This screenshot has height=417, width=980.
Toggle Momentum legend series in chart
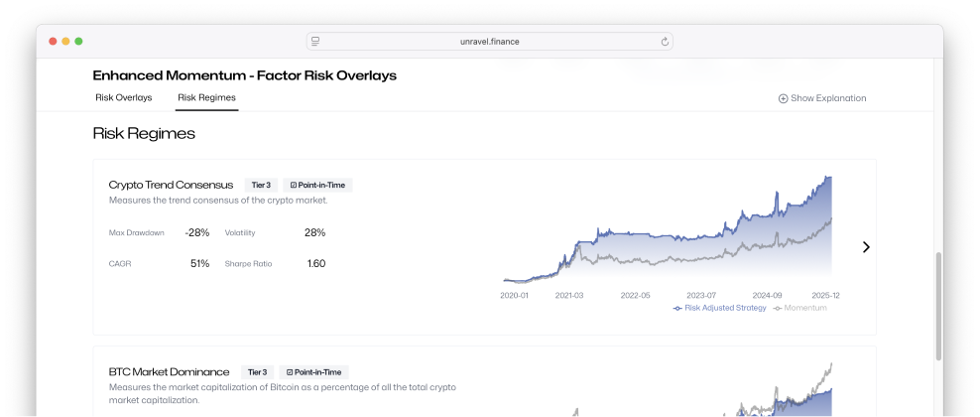pyautogui.click(x=799, y=308)
